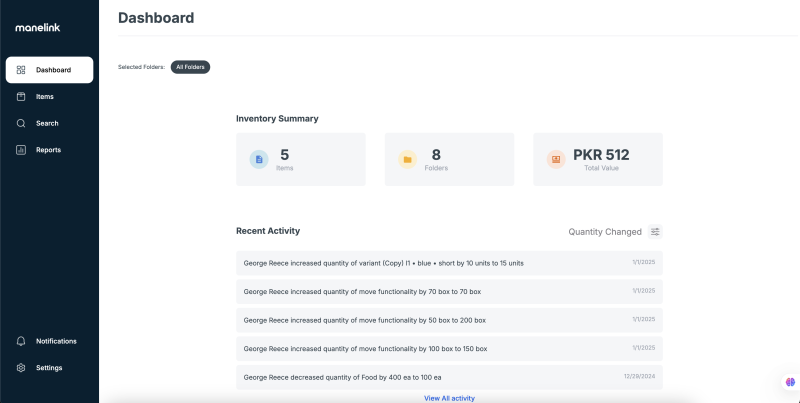Viewport: 800px width, 403px height.
Task: Open the Settings gear icon
Action: pos(21,368)
